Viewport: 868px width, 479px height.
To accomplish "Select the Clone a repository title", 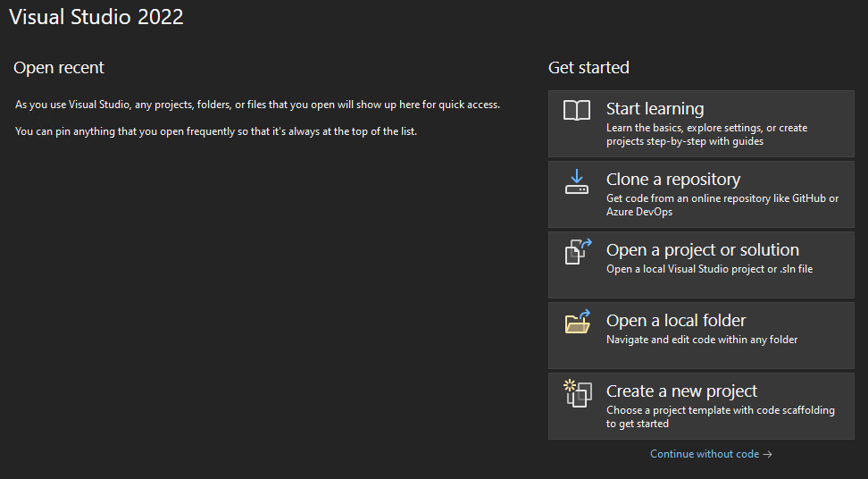I will tap(672, 180).
